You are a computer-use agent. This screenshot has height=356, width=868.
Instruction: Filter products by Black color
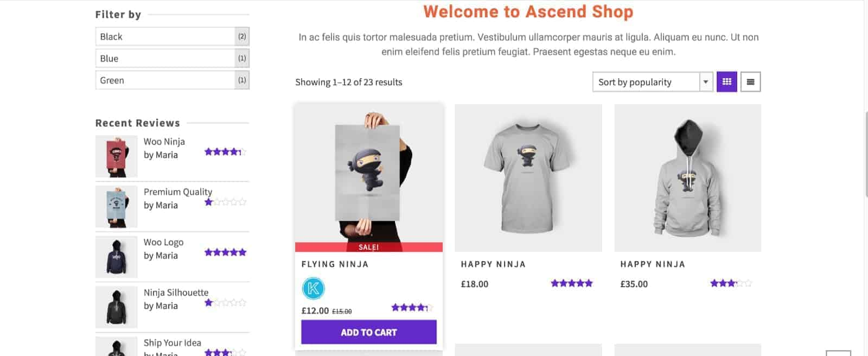[165, 36]
